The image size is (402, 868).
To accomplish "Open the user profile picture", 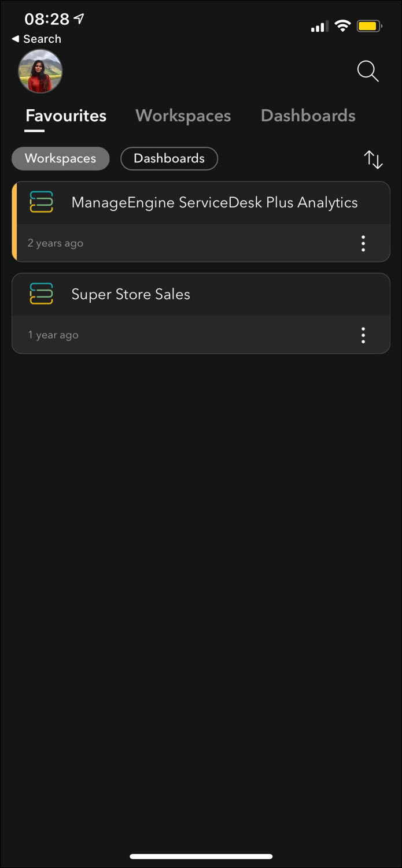I will [40, 72].
